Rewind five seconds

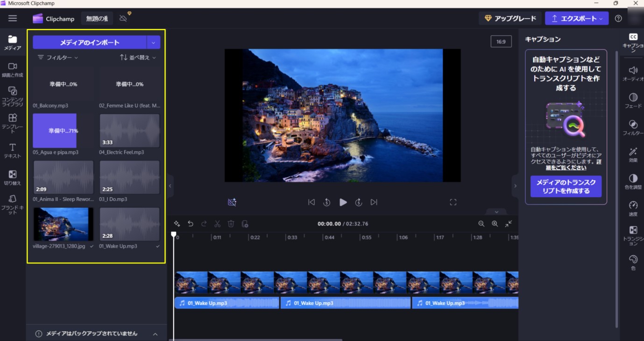(327, 202)
